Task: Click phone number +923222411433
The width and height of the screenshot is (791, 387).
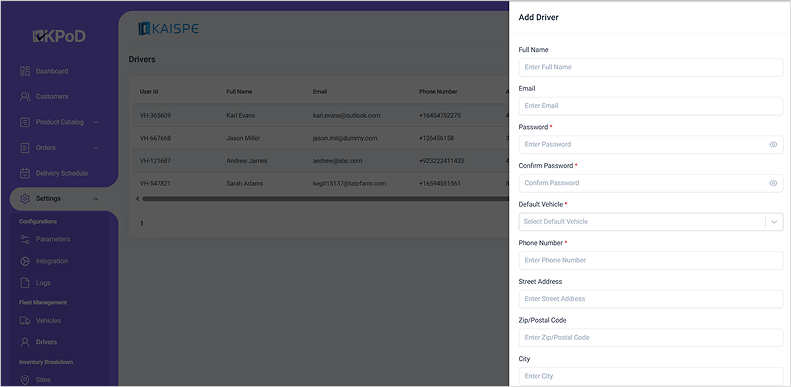Action: click(441, 161)
